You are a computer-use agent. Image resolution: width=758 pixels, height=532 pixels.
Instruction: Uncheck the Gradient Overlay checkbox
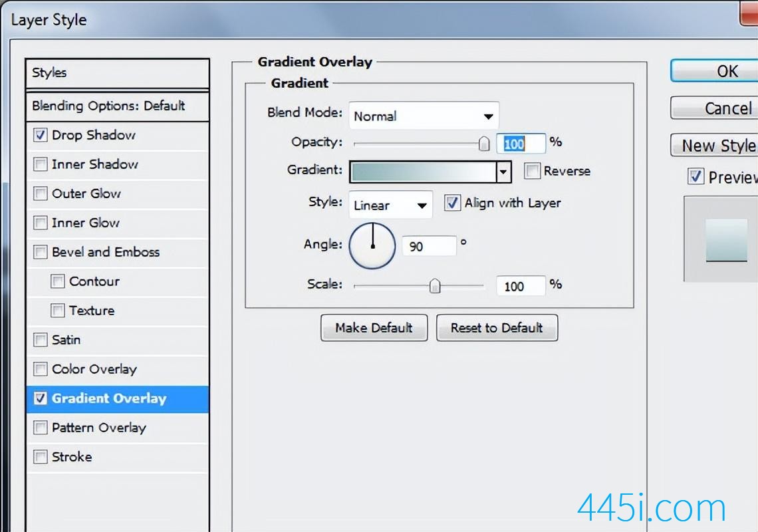click(41, 398)
